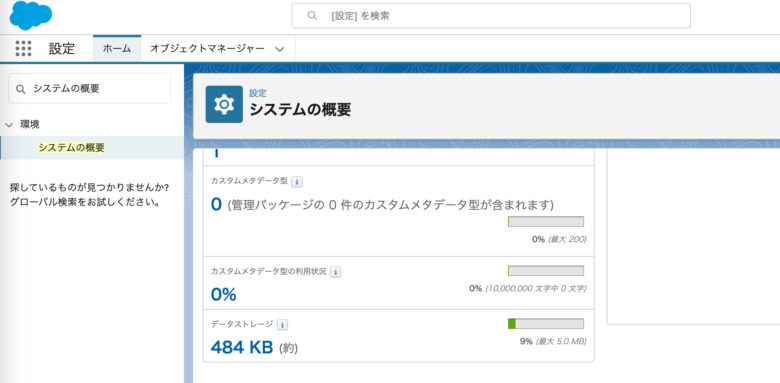Click the 設定 breadcrumb link above the title

point(258,93)
